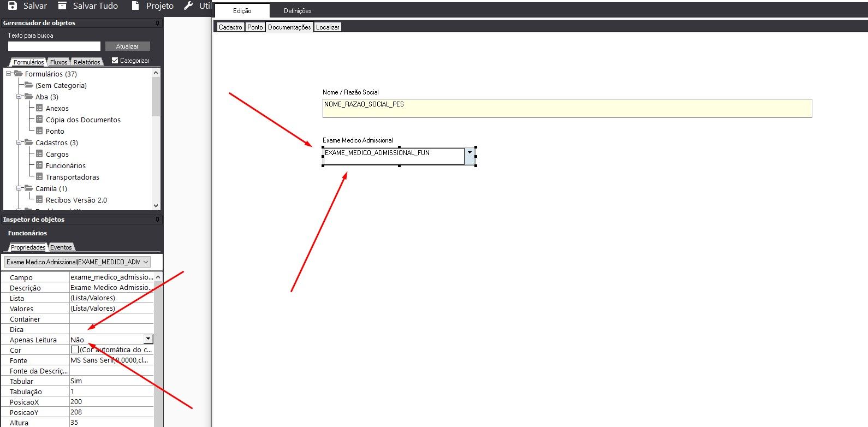868x427 pixels.
Task: Collapse the Aba (3) tree node
Action: point(19,97)
